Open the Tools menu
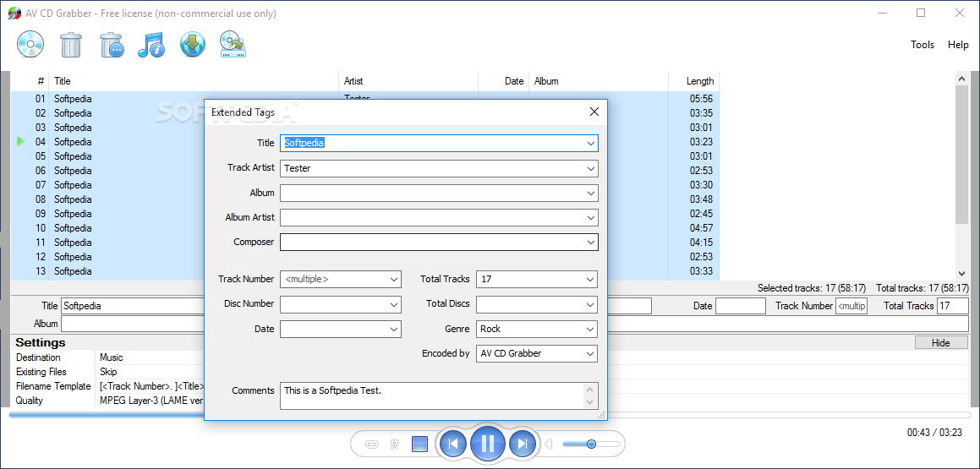Image resolution: width=980 pixels, height=469 pixels. pyautogui.click(x=923, y=45)
